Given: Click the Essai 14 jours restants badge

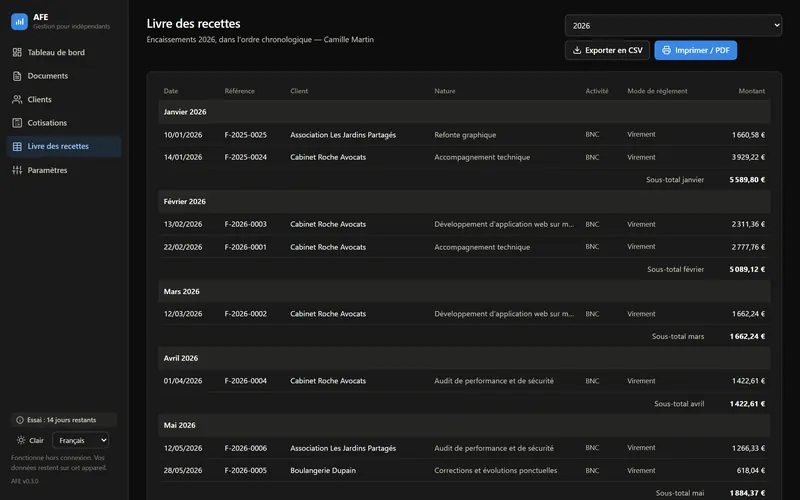Looking at the screenshot, I should coord(64,420).
